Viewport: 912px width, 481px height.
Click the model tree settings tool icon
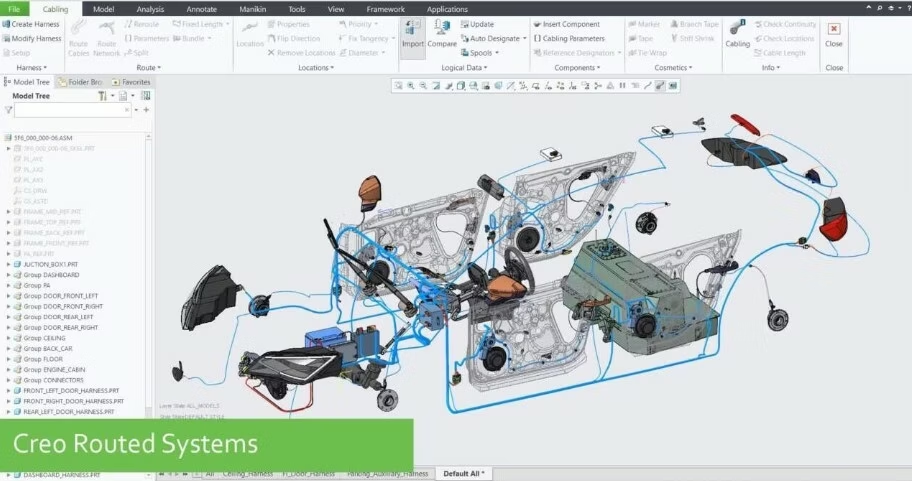(x=102, y=96)
